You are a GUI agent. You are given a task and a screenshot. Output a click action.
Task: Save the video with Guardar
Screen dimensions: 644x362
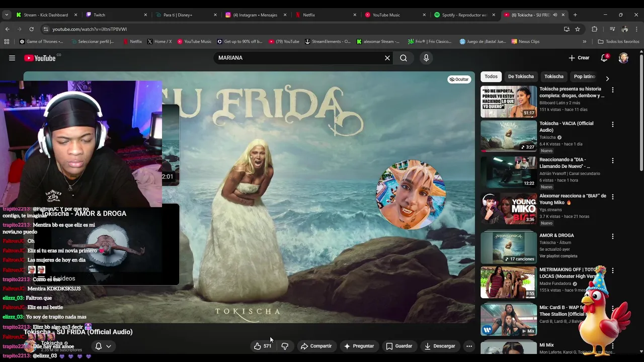[x=399, y=346]
